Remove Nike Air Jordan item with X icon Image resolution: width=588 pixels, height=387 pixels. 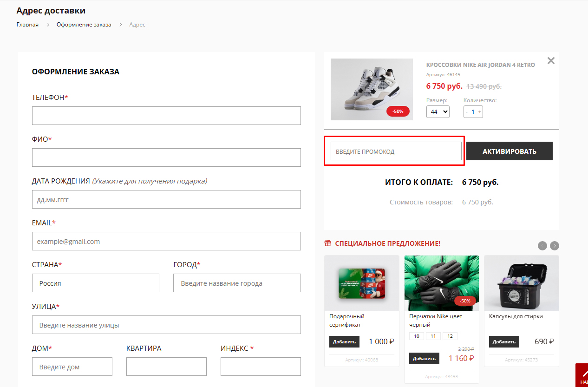[x=551, y=61]
